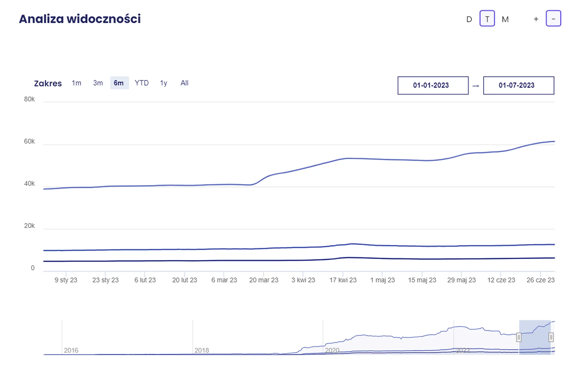The width and height of the screenshot is (580, 392).
Task: Grab the left navigator range handle
Action: 519,337
